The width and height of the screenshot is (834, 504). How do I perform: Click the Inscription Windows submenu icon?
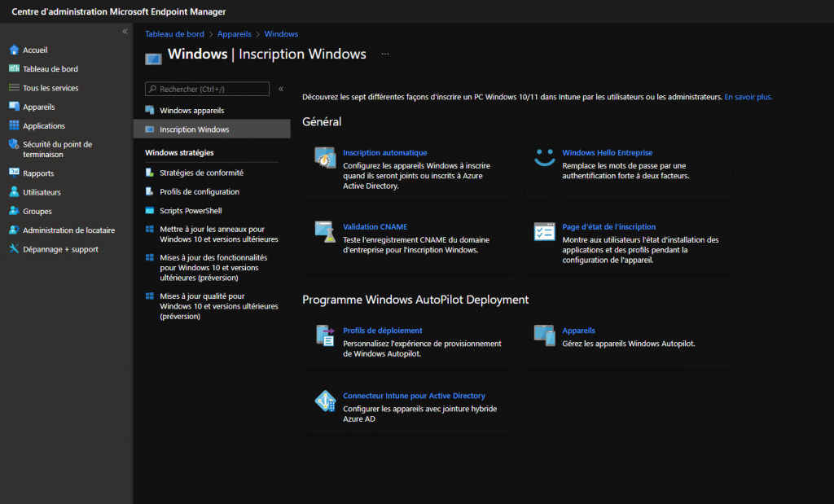150,129
